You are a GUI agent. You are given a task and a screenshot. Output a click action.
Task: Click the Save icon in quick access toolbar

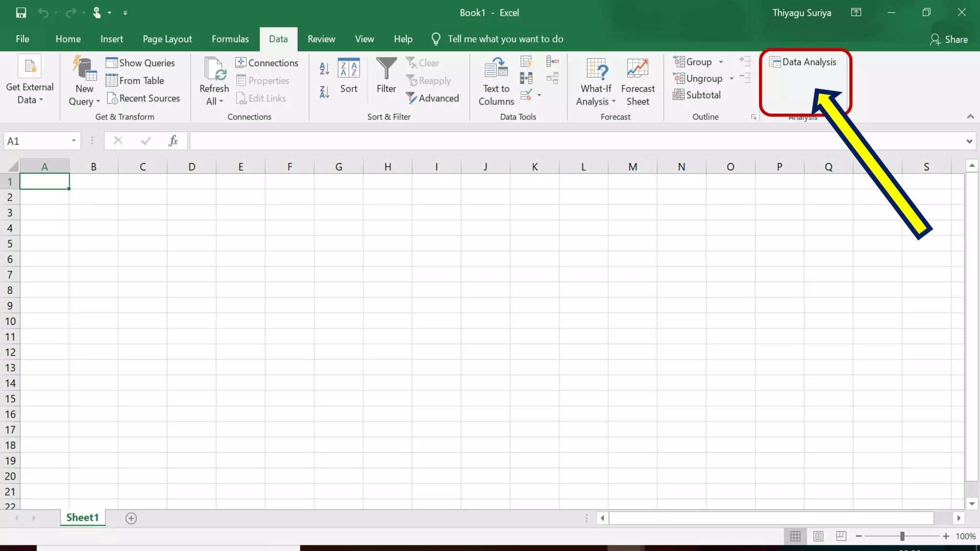pos(21,13)
